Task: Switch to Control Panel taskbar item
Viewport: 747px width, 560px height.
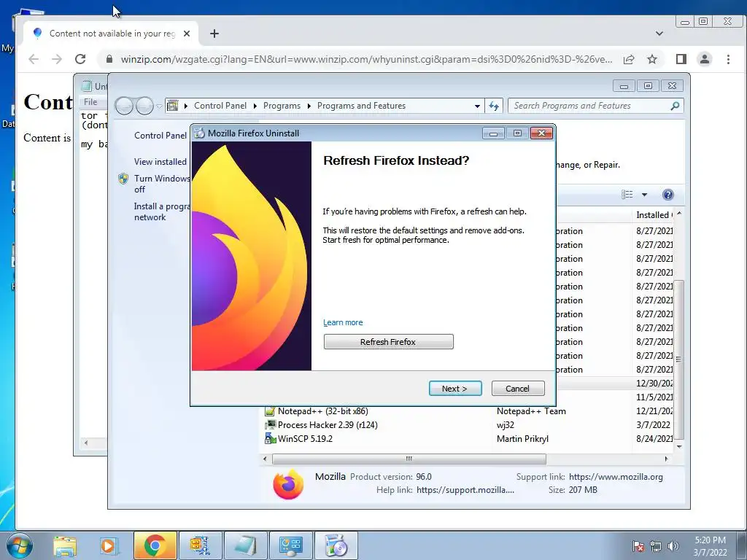Action: [x=290, y=545]
